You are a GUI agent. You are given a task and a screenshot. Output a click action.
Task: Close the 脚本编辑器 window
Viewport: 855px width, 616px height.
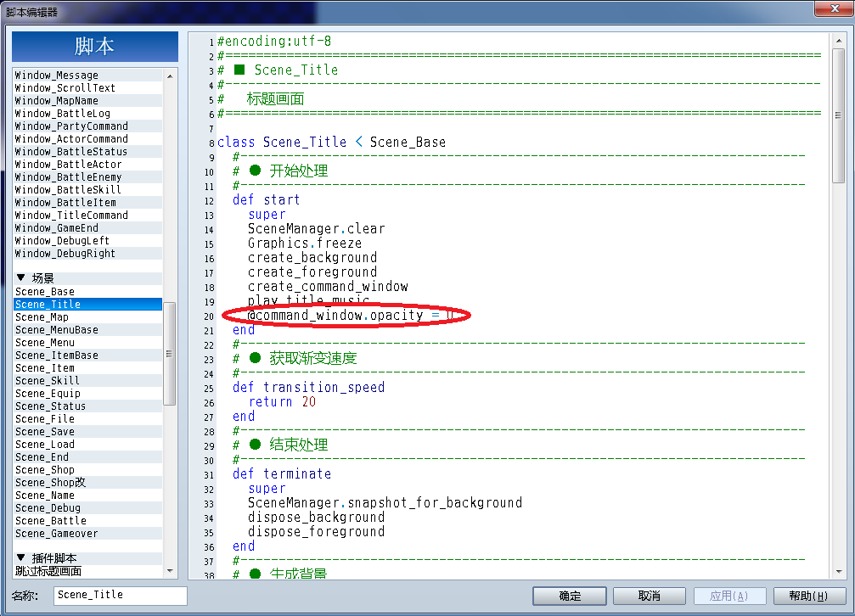[835, 8]
